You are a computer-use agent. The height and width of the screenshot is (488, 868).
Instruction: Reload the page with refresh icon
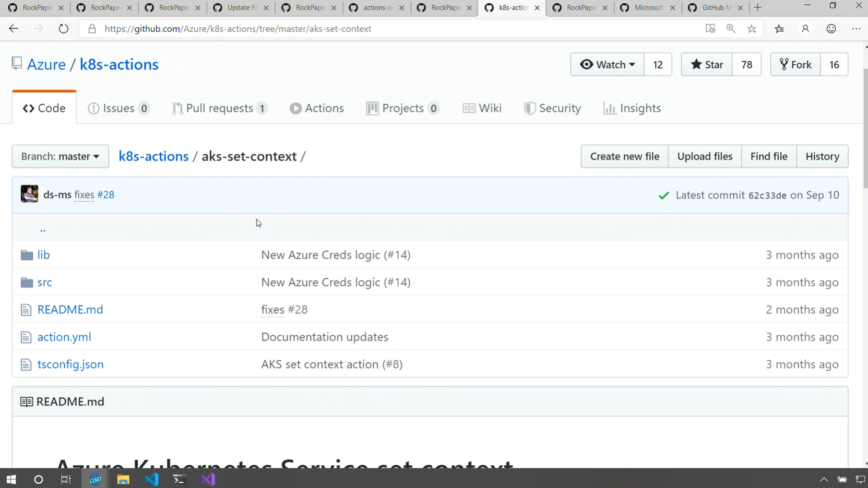pyautogui.click(x=63, y=29)
